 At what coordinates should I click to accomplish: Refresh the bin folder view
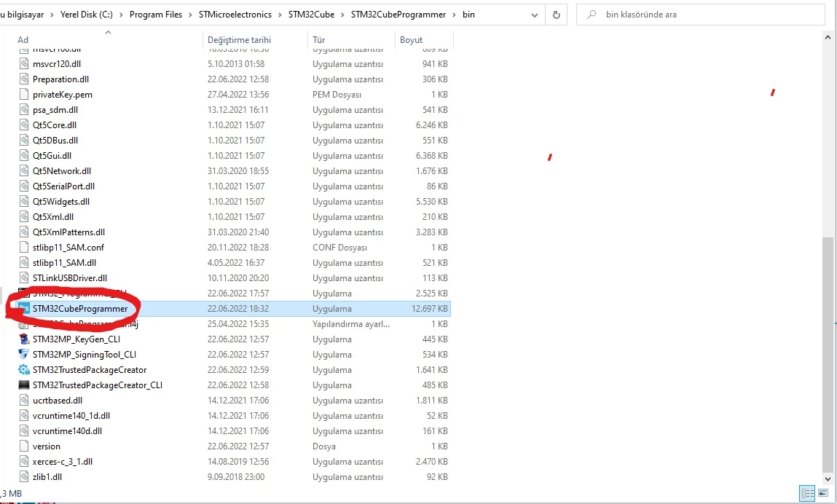(x=557, y=15)
